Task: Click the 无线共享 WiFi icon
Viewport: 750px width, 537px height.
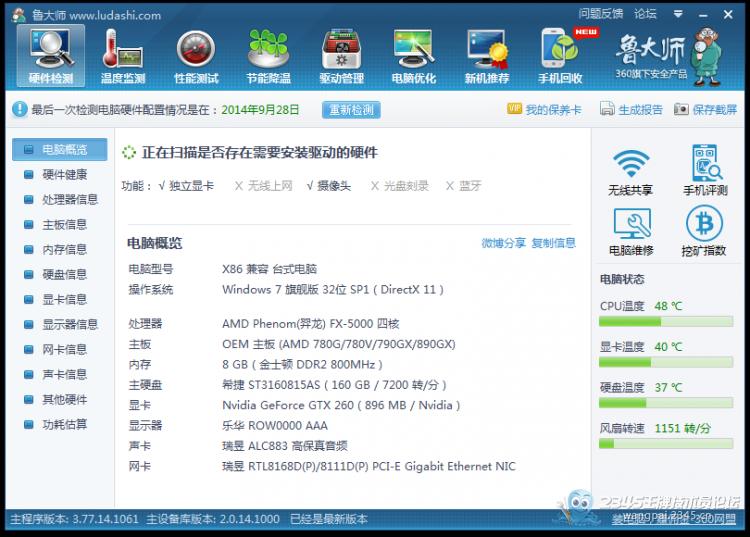Action: click(630, 171)
